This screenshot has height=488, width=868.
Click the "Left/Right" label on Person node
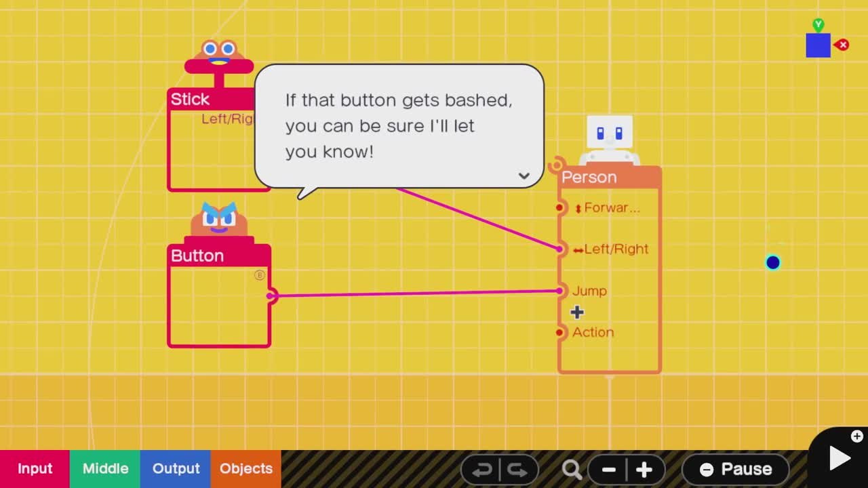[x=616, y=249]
